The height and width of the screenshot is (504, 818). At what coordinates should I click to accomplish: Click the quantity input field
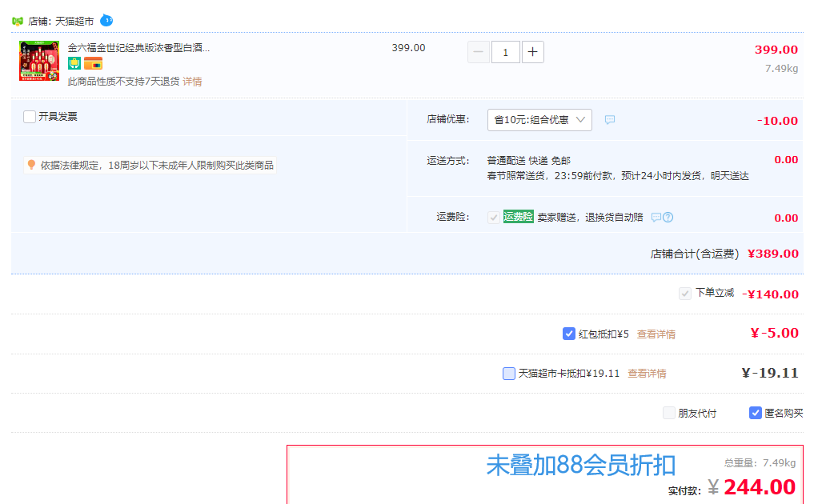[505, 52]
